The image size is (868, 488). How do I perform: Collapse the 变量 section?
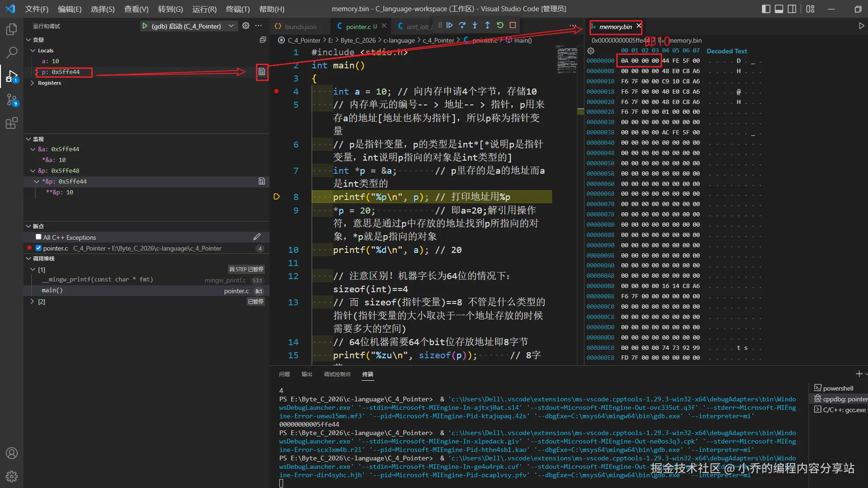click(x=28, y=40)
